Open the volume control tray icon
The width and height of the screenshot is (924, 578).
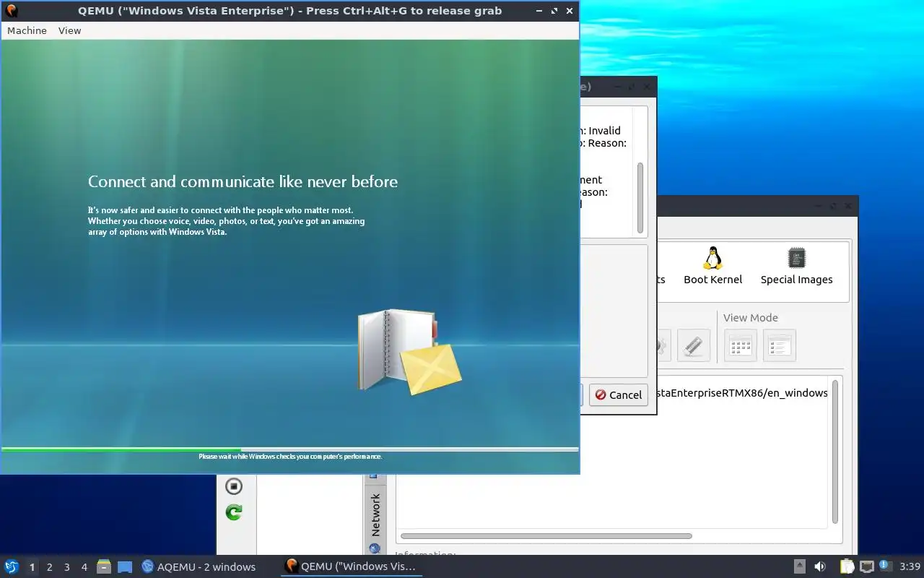(820, 566)
